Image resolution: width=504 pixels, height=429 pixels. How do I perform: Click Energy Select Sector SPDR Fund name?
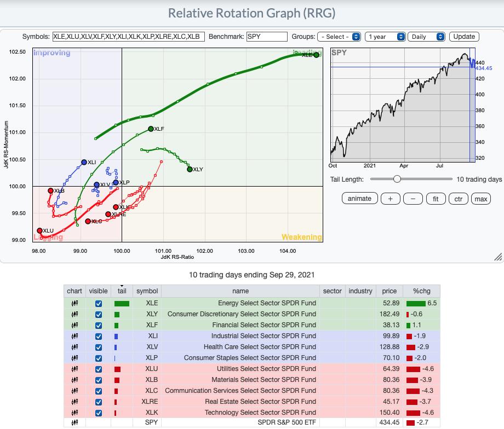(x=267, y=303)
